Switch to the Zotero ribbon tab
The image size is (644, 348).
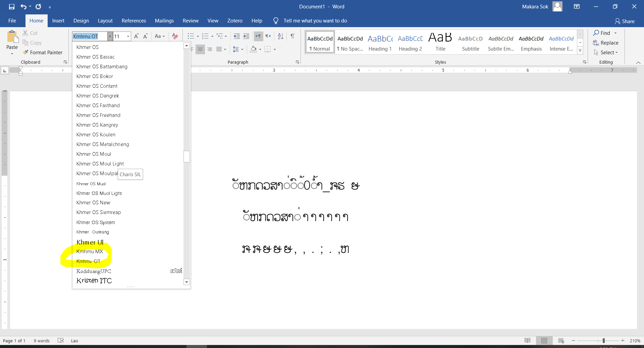(234, 20)
